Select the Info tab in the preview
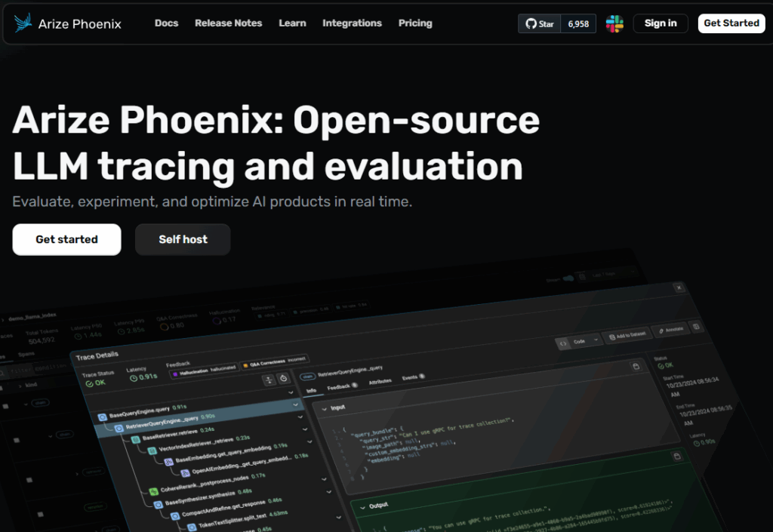The height and width of the screenshot is (532, 773). point(311,391)
